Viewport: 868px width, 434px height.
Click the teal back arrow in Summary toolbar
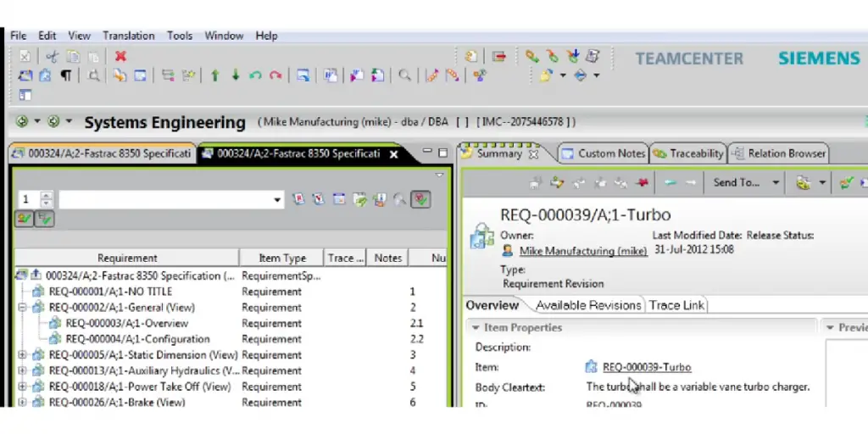point(670,182)
